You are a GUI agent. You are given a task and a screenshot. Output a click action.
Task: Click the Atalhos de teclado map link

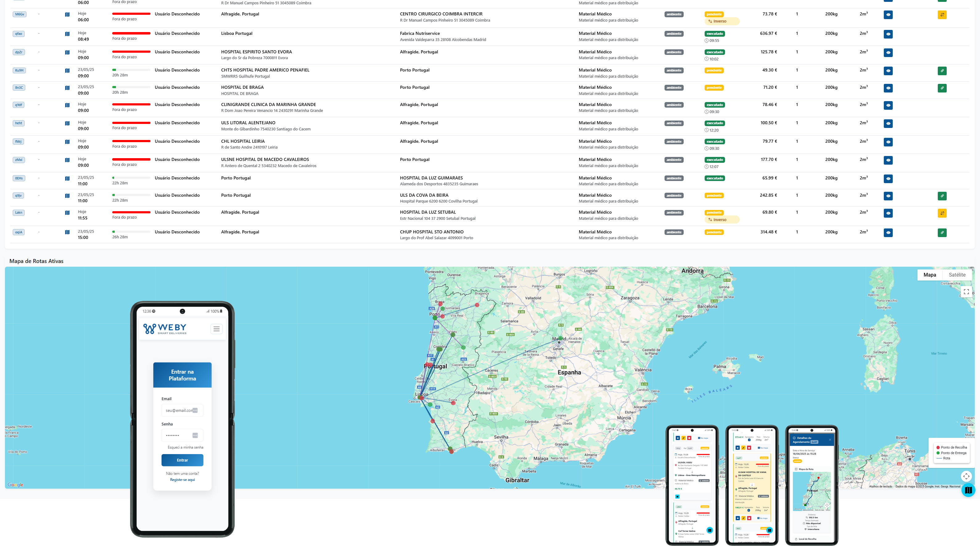click(880, 486)
